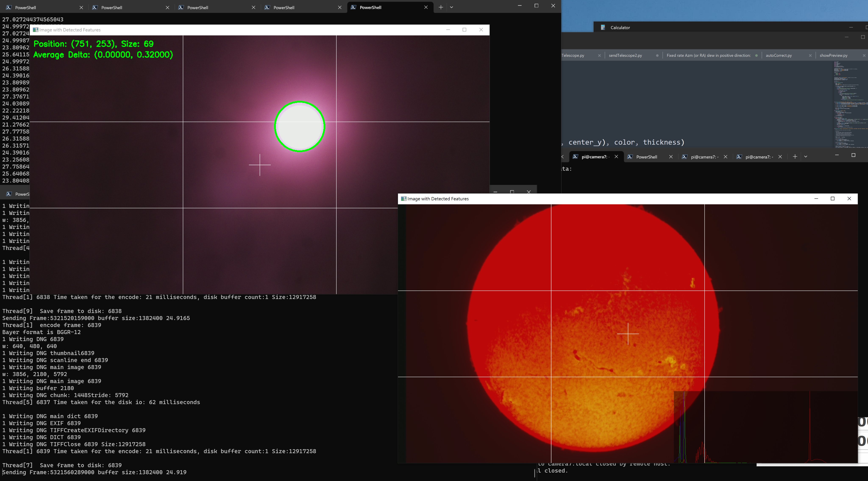Open new tab in lower-right terminal
Screen dimensions: 868x481
click(795, 156)
